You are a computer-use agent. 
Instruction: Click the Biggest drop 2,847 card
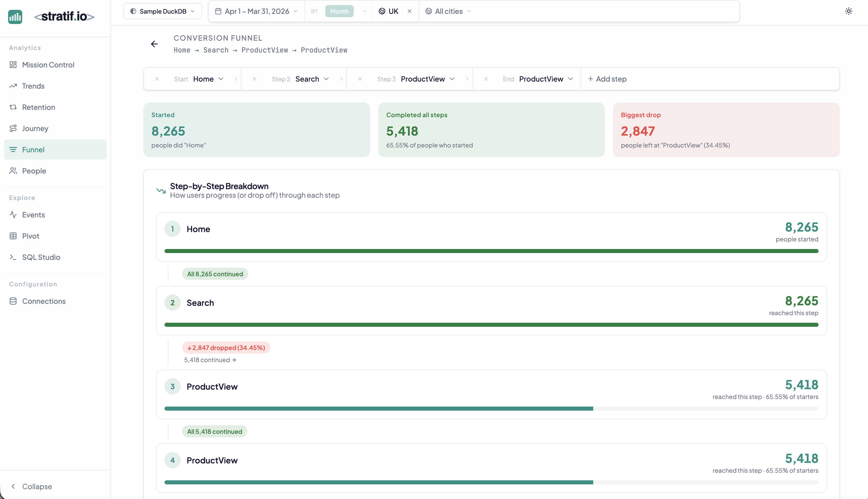pyautogui.click(x=726, y=130)
